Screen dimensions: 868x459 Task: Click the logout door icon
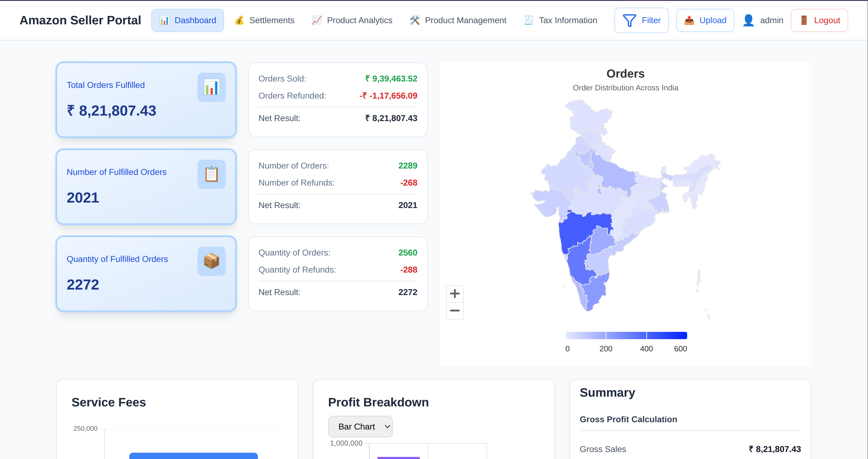pos(804,20)
